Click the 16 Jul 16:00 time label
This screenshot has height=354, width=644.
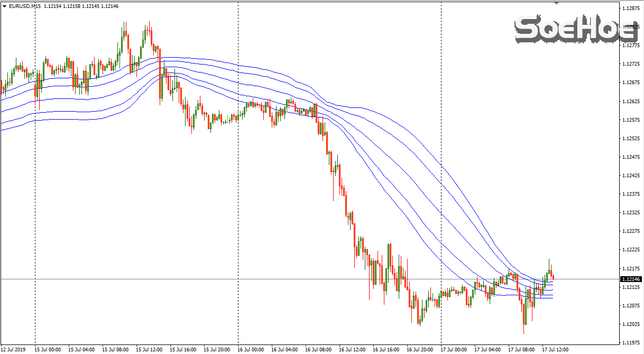click(x=385, y=350)
